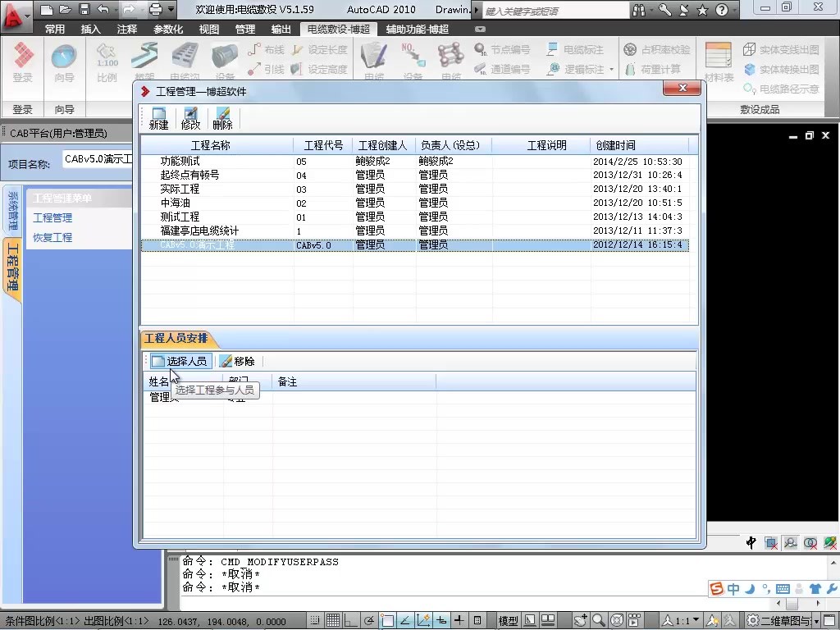The image size is (840, 630).
Task: Select the 实际工程 project row
Action: (x=415, y=189)
